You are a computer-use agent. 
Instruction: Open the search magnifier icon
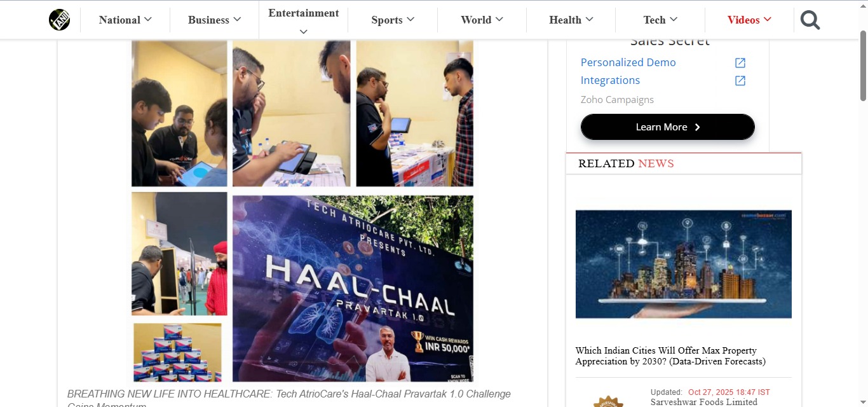[810, 20]
